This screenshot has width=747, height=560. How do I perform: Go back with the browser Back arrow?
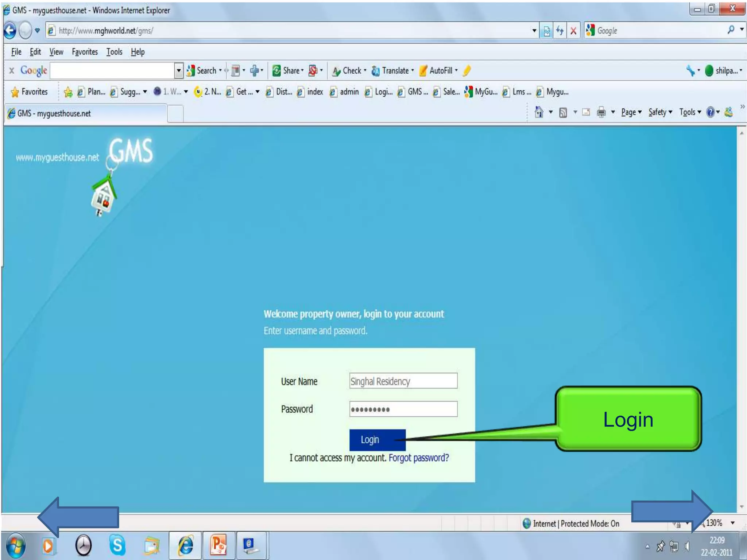(x=10, y=31)
